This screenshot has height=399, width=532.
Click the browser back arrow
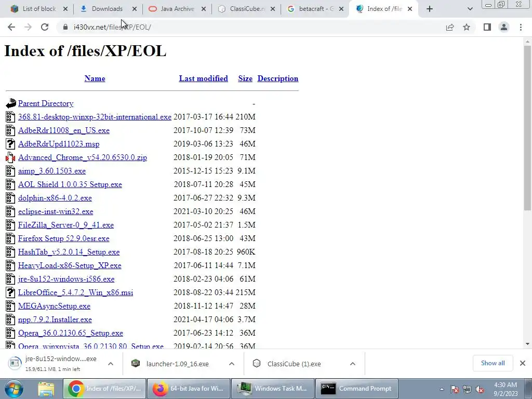pos(11,27)
